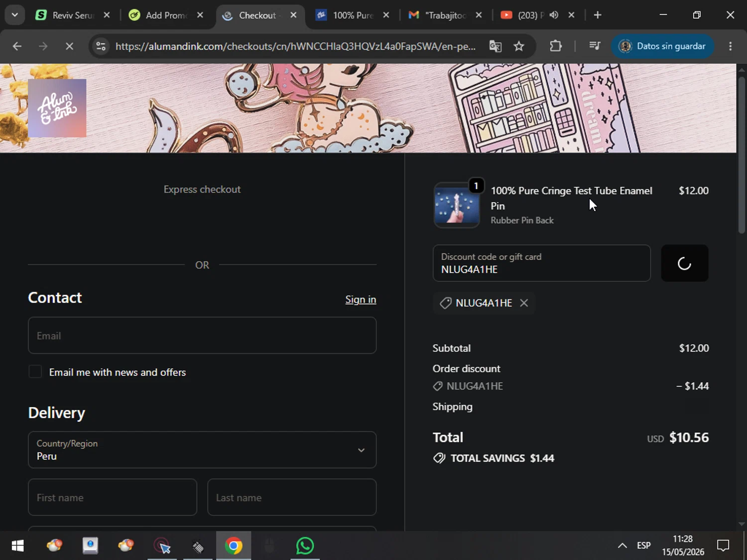Image resolution: width=747 pixels, height=560 pixels.
Task: Select the Subtotal amount $12.00
Action: pyautogui.click(x=694, y=348)
